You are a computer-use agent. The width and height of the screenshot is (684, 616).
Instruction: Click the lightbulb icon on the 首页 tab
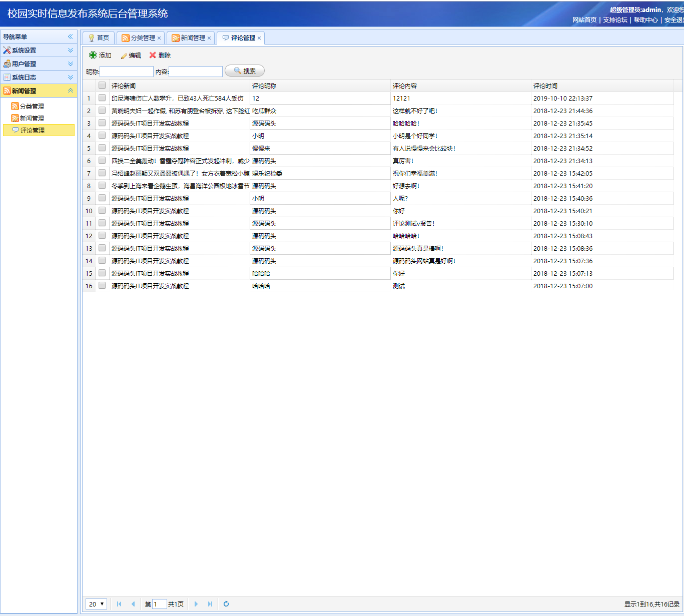tap(92, 38)
